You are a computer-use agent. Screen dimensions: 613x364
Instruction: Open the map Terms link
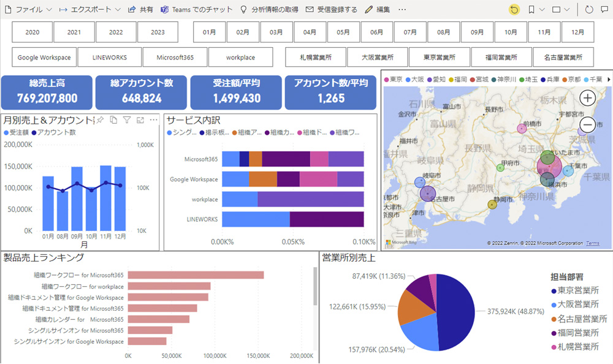pyautogui.click(x=593, y=243)
